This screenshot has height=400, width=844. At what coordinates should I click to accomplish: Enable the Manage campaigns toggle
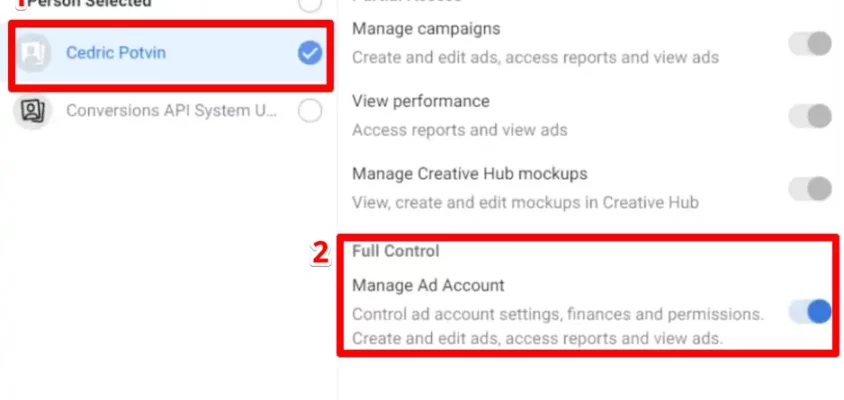[810, 44]
